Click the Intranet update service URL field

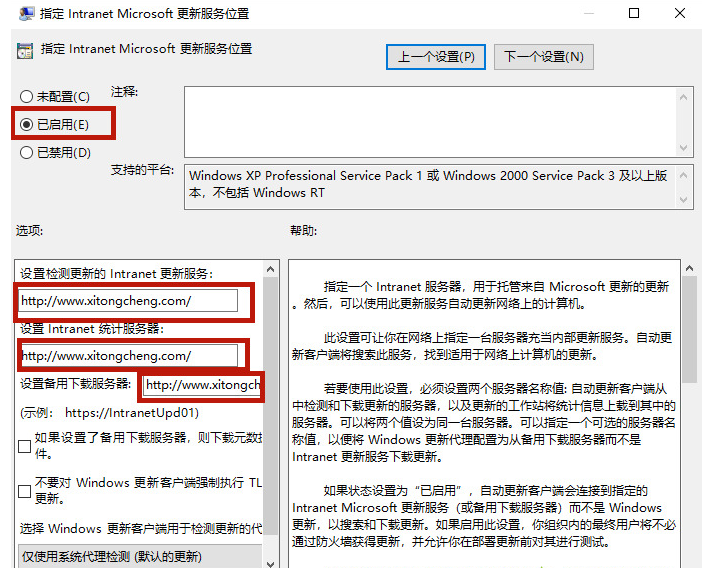128,301
